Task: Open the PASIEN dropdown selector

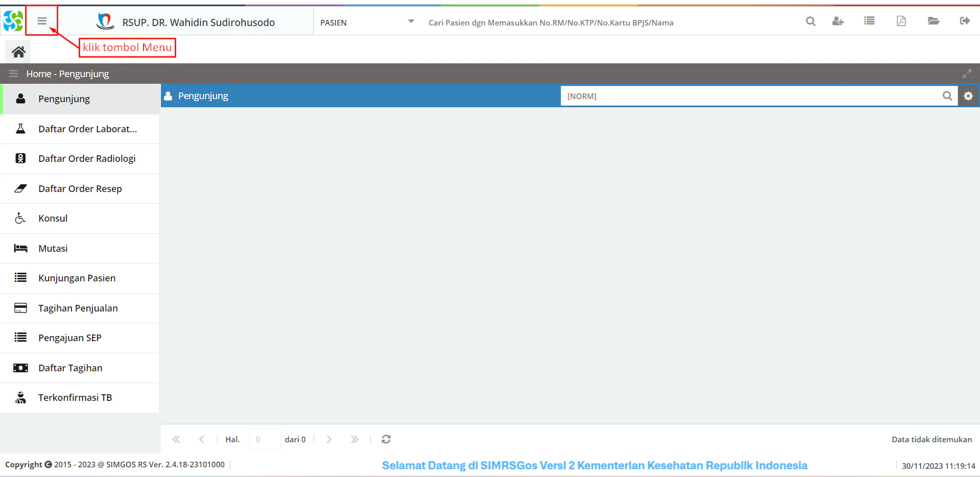Action: pyautogui.click(x=367, y=22)
